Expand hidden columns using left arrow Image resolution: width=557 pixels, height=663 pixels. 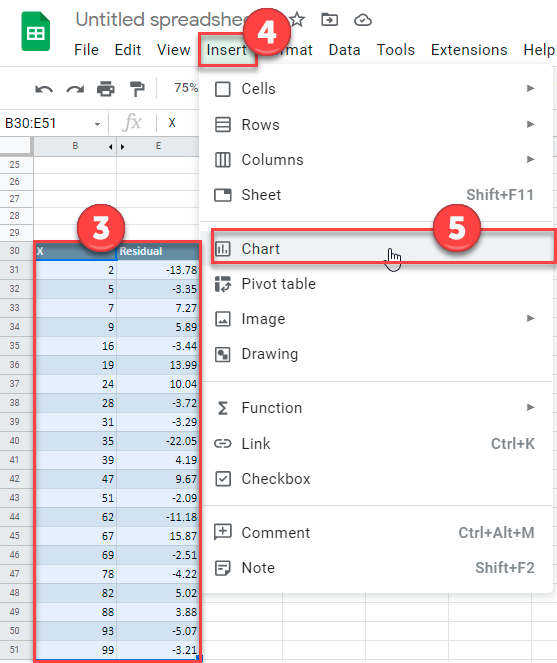point(111,147)
